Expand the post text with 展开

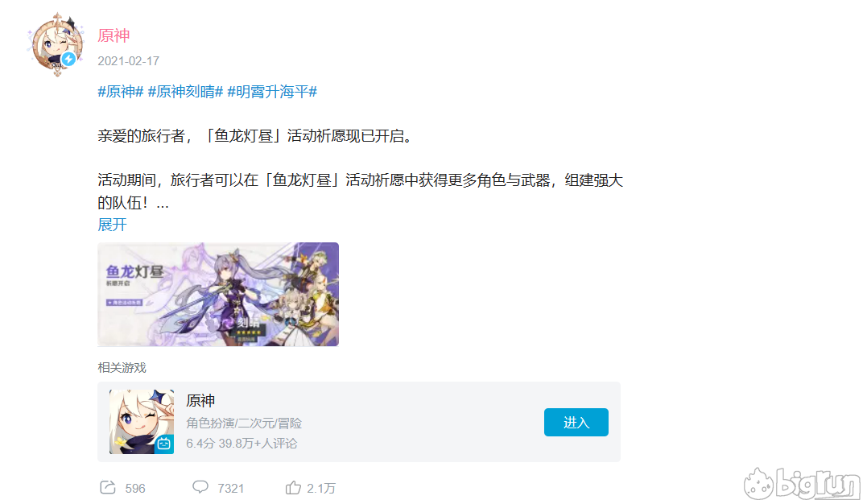112,225
